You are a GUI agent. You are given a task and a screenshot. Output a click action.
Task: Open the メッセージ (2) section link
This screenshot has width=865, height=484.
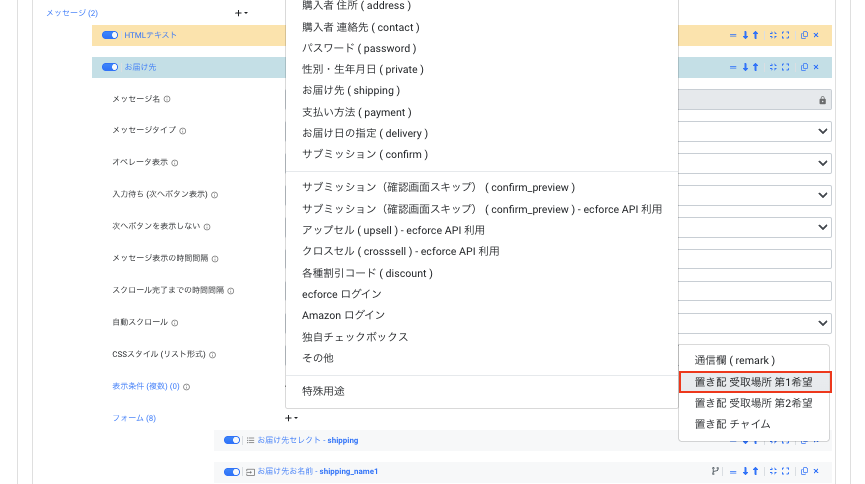click(x=72, y=13)
